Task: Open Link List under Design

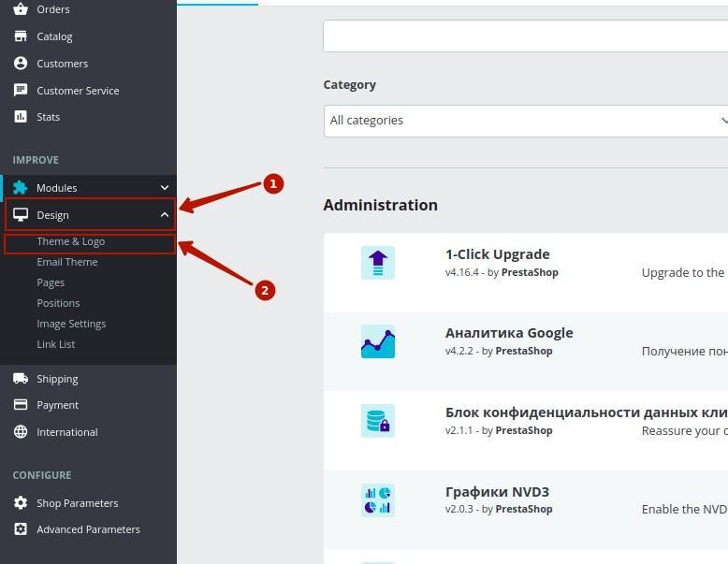Action: coord(56,344)
